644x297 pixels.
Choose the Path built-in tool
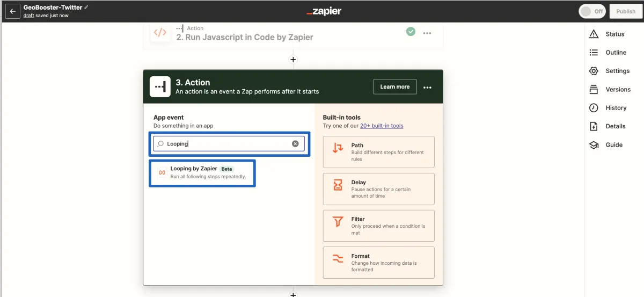point(378,152)
